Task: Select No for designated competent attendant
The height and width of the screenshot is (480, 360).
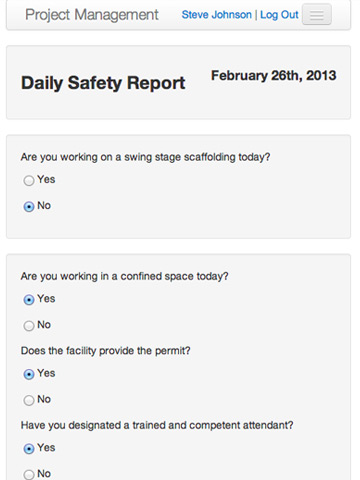Action: coord(29,474)
